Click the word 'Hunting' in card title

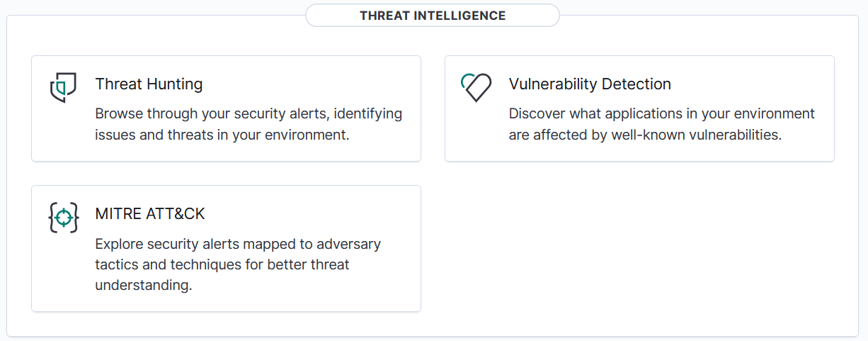click(x=174, y=84)
